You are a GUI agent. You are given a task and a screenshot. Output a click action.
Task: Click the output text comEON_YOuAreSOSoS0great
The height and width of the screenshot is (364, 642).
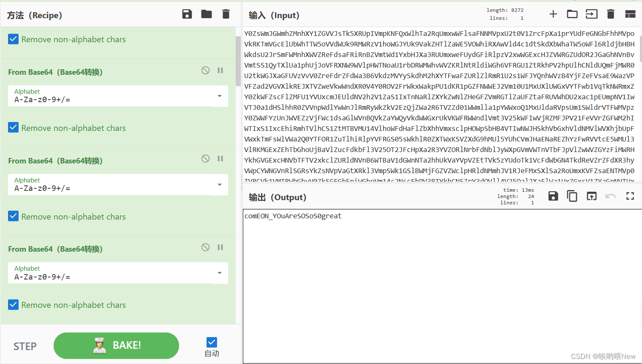tap(293, 216)
